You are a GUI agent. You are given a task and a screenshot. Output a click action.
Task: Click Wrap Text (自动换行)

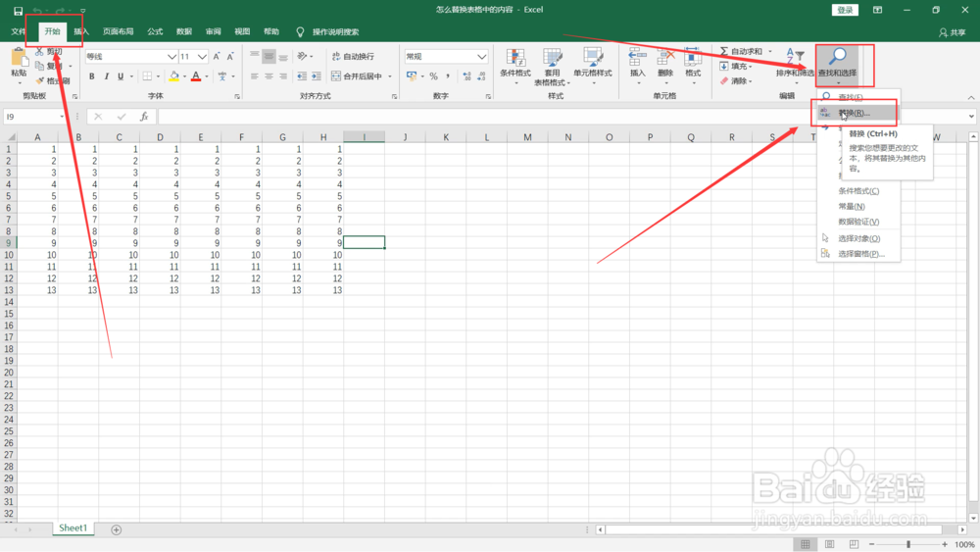point(353,56)
